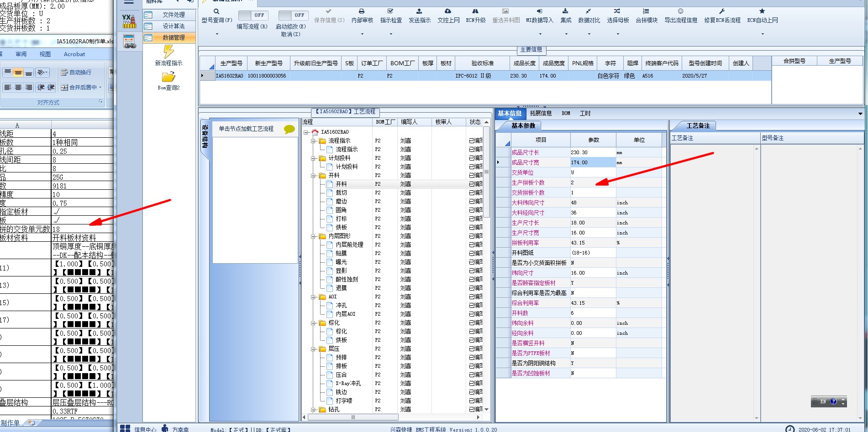This screenshot has width=868, height=432.
Task: Open dropdown under 型号查询(F)
Action: point(217,34)
